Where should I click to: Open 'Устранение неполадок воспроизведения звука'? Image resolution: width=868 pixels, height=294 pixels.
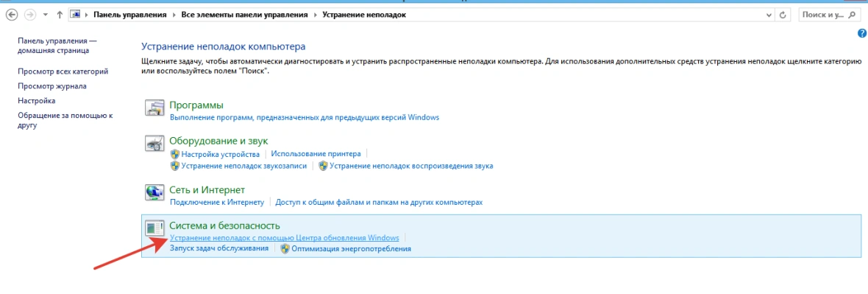411,166
